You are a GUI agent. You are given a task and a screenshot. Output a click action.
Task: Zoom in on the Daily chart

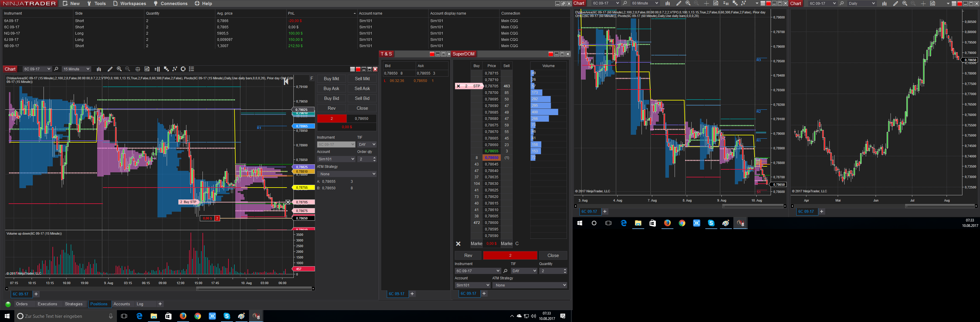tap(905, 3)
